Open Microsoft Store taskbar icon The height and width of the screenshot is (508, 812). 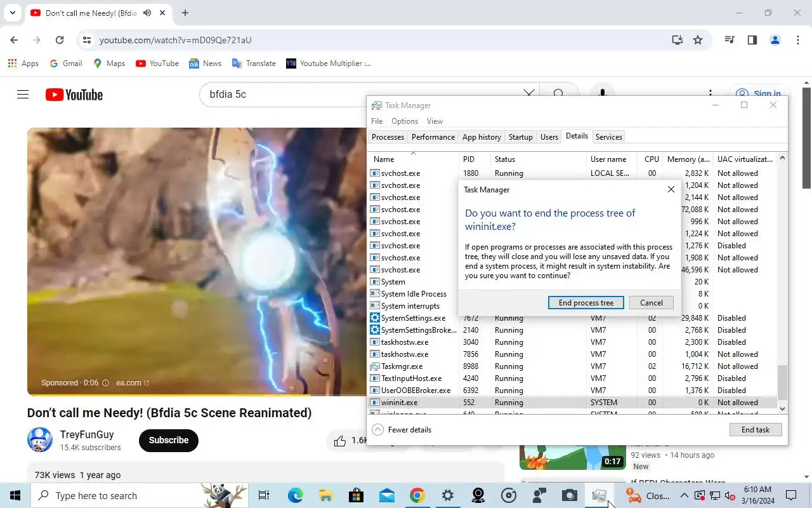[x=356, y=495]
